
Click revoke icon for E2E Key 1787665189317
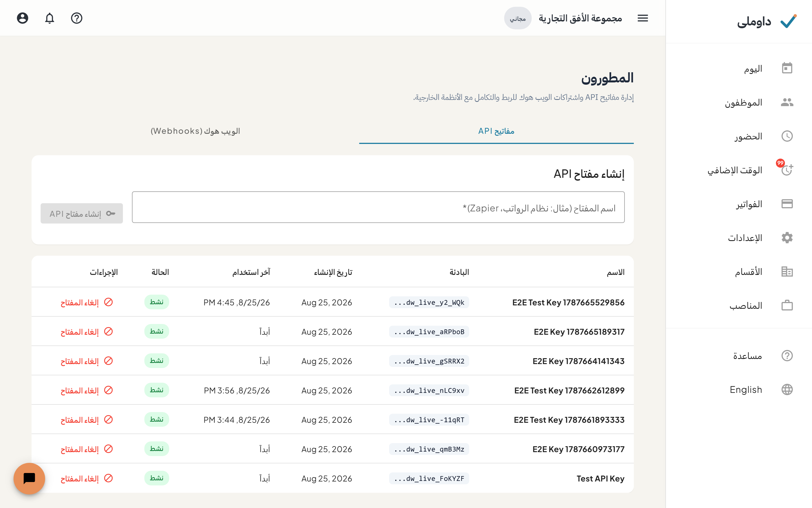pos(108,331)
